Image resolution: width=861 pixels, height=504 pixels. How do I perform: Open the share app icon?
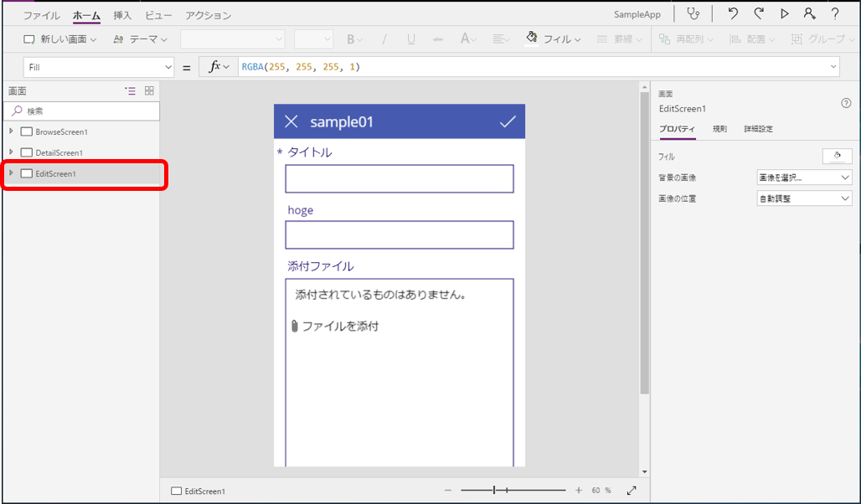coord(808,13)
